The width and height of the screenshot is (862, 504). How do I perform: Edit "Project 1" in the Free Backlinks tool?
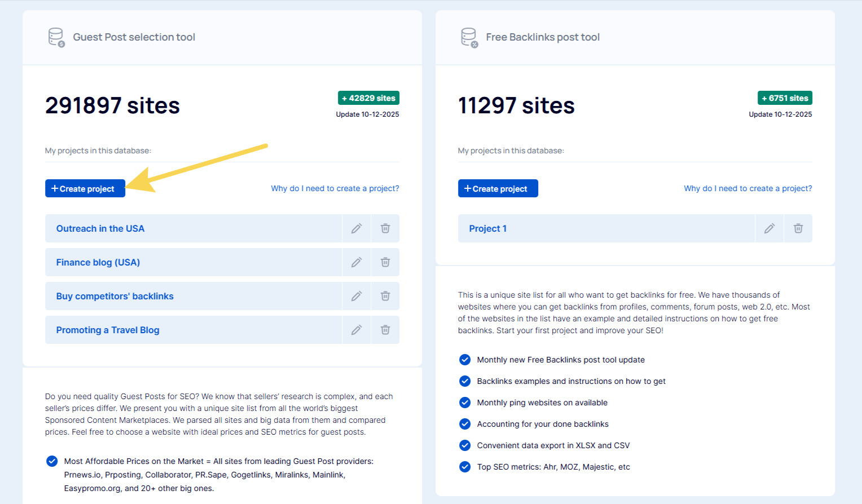pos(769,228)
